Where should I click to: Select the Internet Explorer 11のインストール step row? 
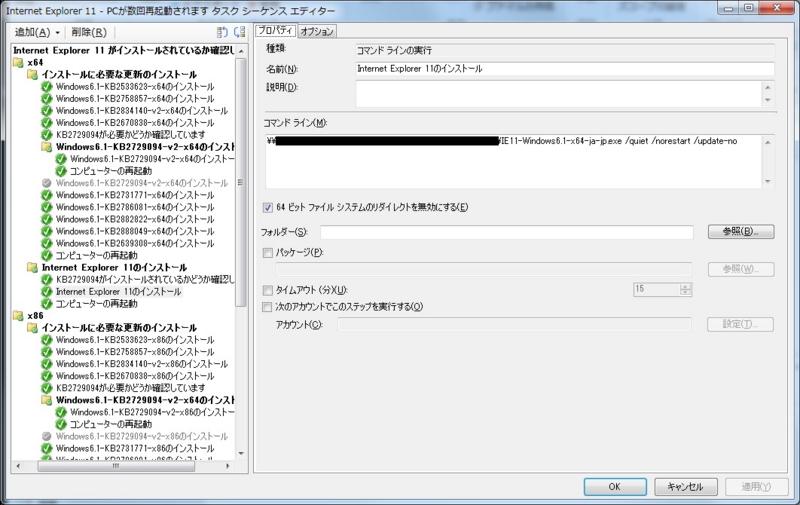[118, 292]
